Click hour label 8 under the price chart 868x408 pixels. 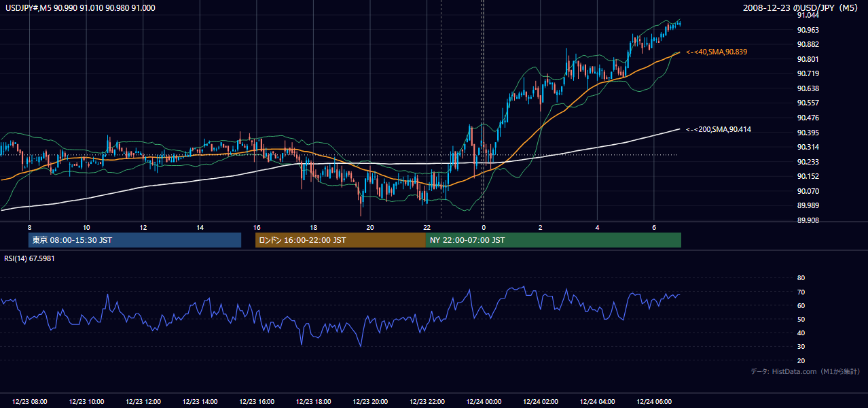point(29,227)
